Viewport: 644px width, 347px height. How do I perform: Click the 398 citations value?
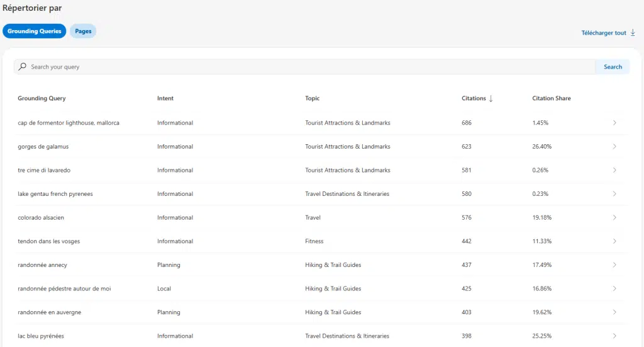467,336
